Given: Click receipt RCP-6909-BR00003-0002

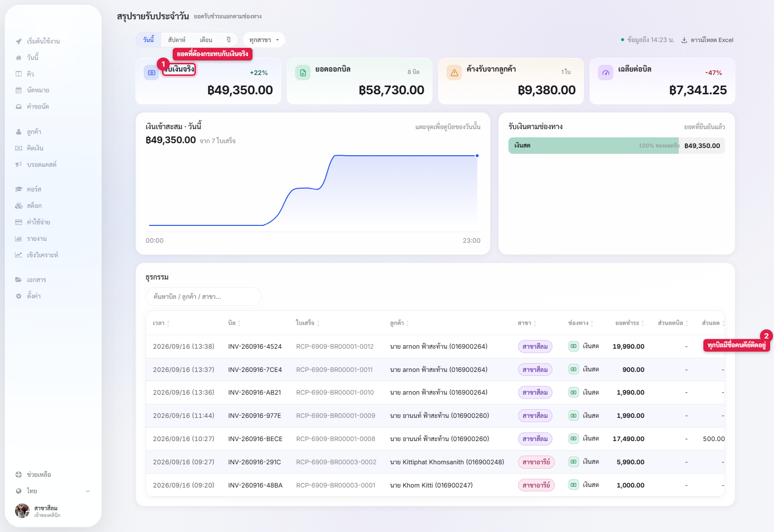Looking at the screenshot, I should [x=336, y=462].
